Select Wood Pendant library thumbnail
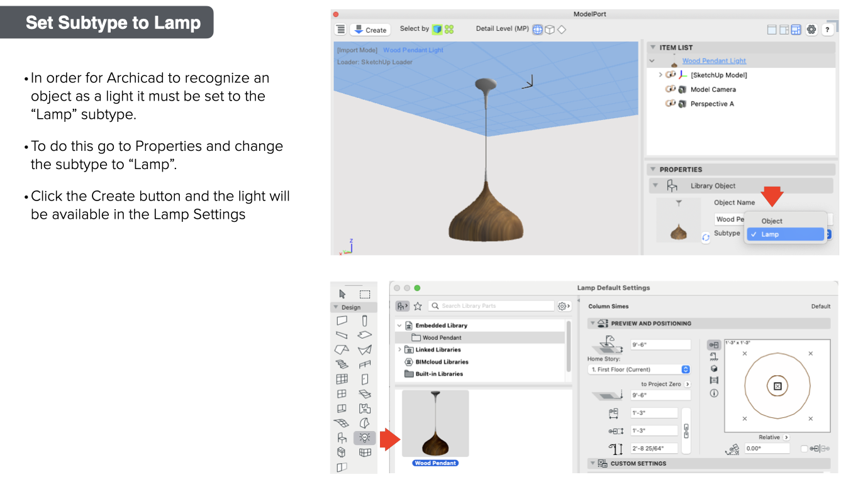This screenshot has height=504, width=858. coord(435,424)
